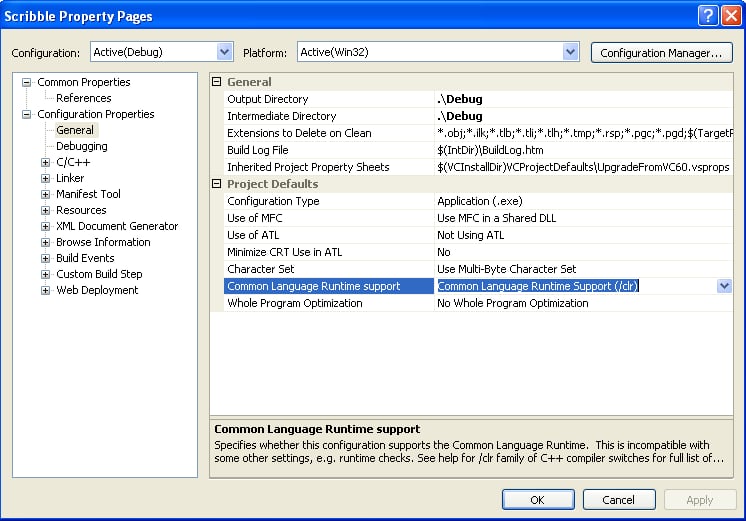The height and width of the screenshot is (521, 746).
Task: Expand the Browse Information node
Action: point(46,242)
